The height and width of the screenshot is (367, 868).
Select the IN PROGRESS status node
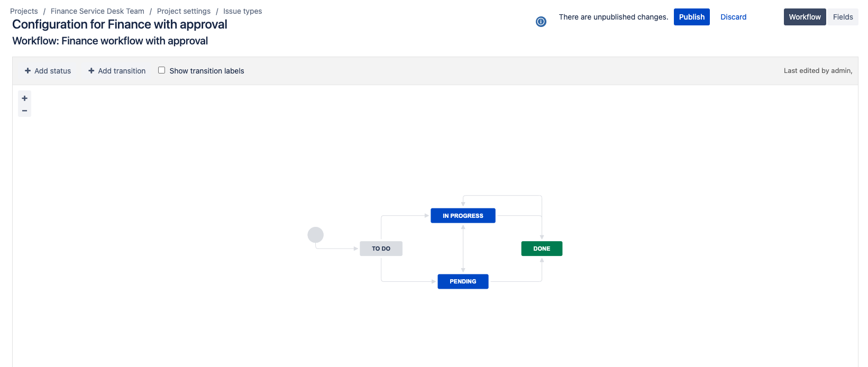click(x=463, y=216)
